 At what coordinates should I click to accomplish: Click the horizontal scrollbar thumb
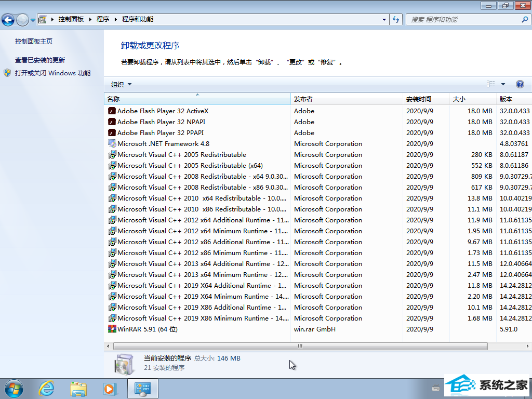tap(300, 346)
